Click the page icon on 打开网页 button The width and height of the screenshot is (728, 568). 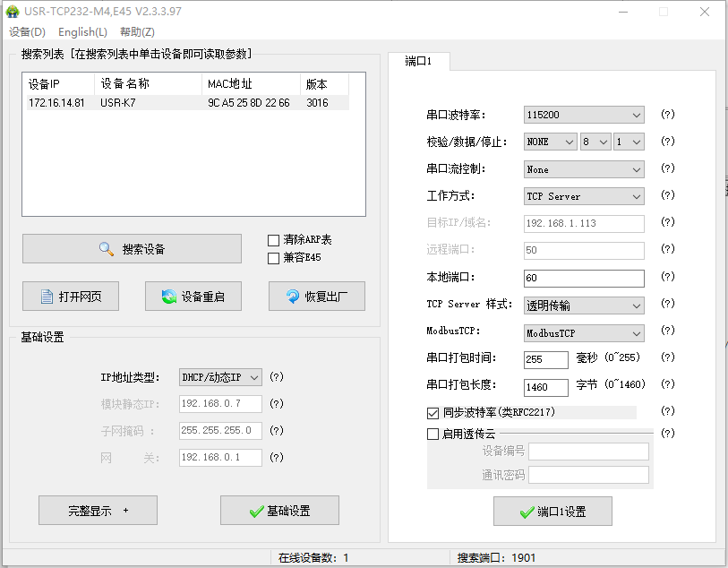tap(46, 297)
